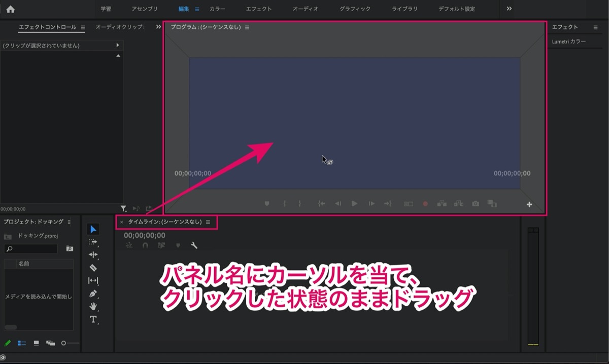
Task: Click the audio-only play icon in Effect Controls
Action: click(136, 208)
